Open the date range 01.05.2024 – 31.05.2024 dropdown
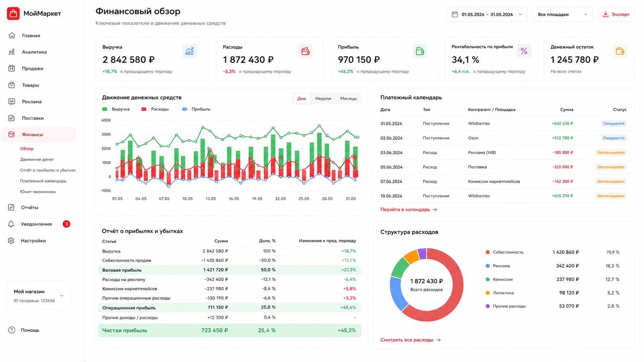644x362 pixels. (x=487, y=15)
